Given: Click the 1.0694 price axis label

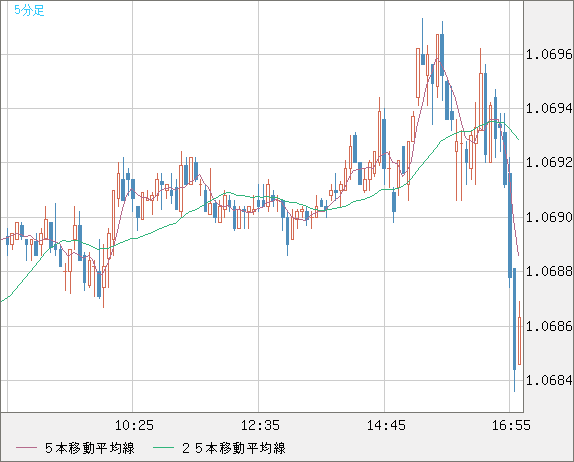Looking at the screenshot, I should pyautogui.click(x=549, y=108).
